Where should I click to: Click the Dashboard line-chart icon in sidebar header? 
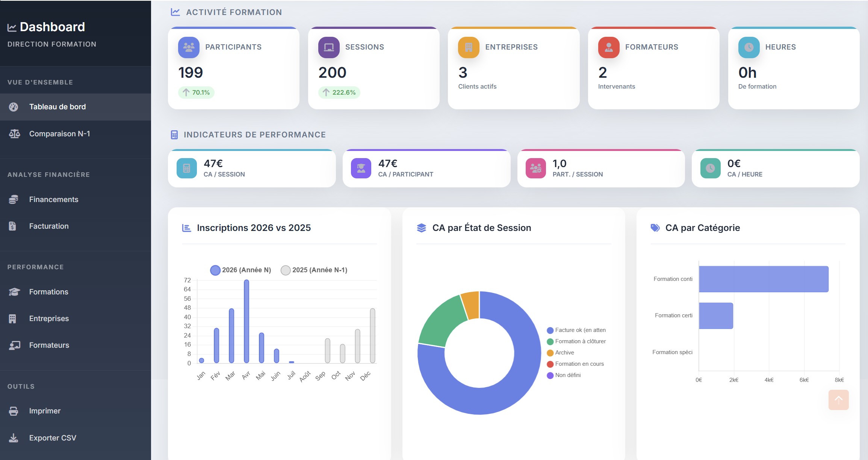[x=11, y=27]
